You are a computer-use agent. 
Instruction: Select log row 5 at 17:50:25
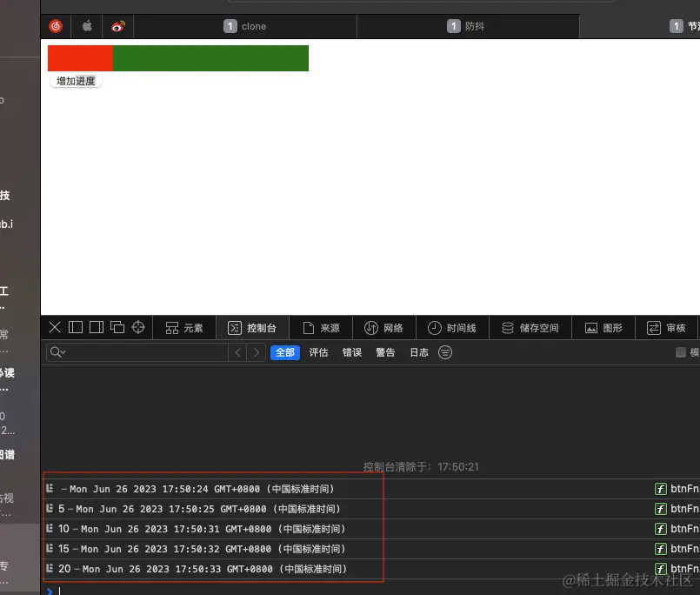tap(370, 509)
